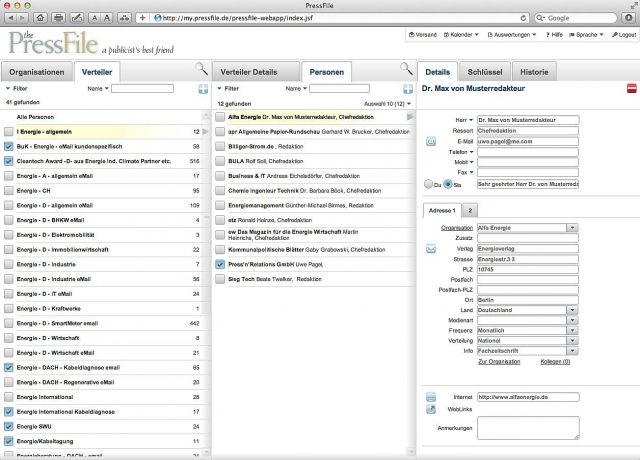Viewport: 640px width, 460px height.
Task: Check the box for Billiger-Strom.de
Action: [x=220, y=145]
